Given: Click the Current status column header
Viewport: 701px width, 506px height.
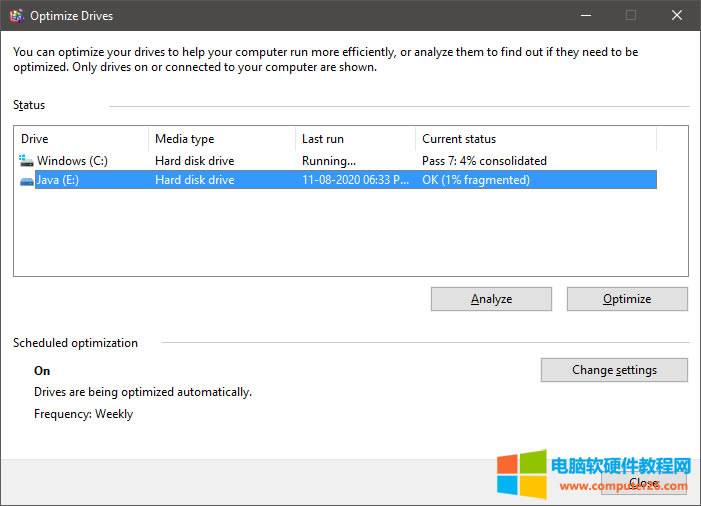Looking at the screenshot, I should (535, 139).
